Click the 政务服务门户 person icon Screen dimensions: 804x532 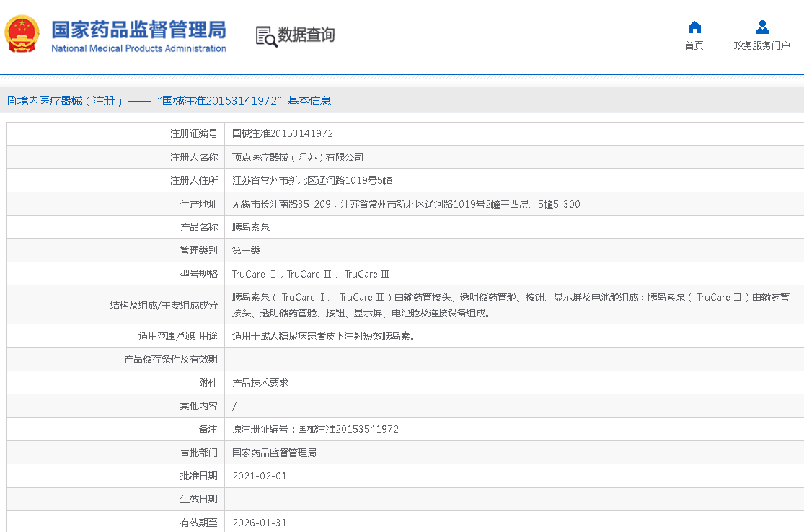[x=761, y=27]
